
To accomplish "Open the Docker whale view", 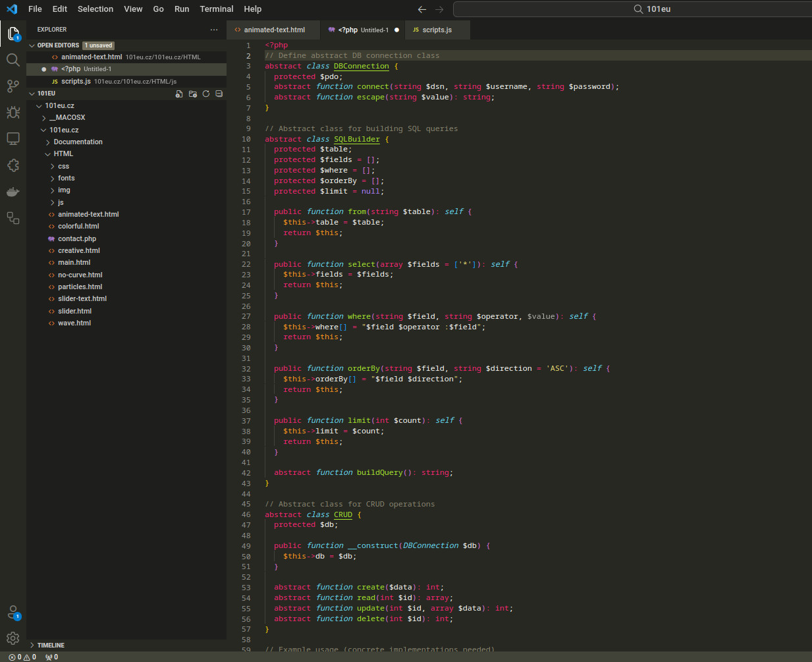I will pyautogui.click(x=13, y=192).
